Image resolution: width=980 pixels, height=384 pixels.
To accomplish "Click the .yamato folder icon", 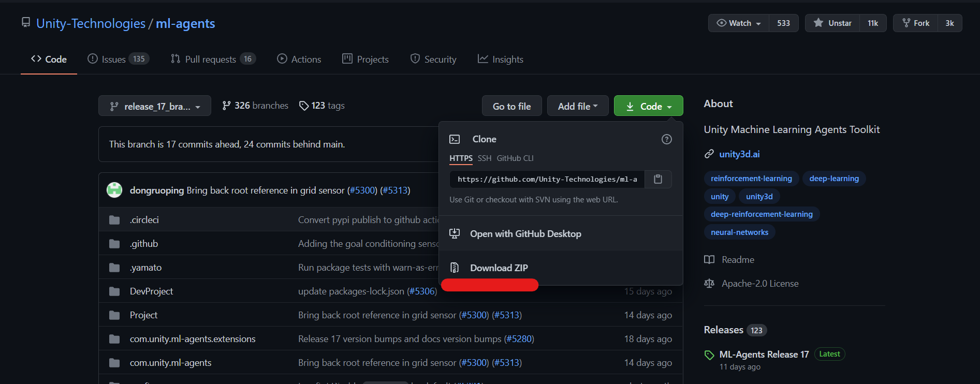I will click(114, 268).
